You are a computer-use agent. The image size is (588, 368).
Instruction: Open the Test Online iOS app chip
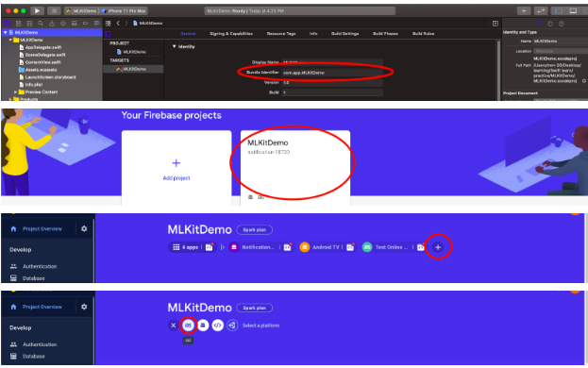tap(394, 247)
